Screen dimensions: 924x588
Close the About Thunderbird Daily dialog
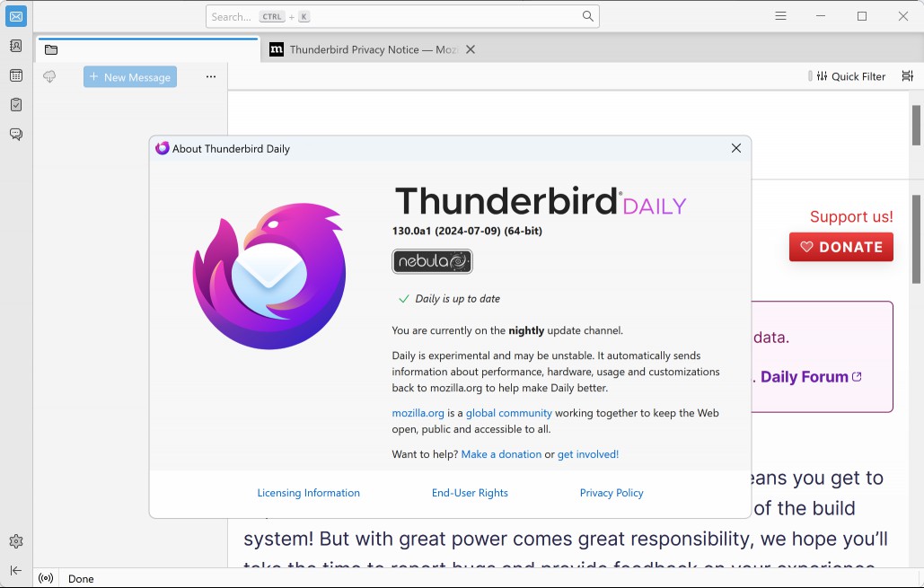pos(736,148)
